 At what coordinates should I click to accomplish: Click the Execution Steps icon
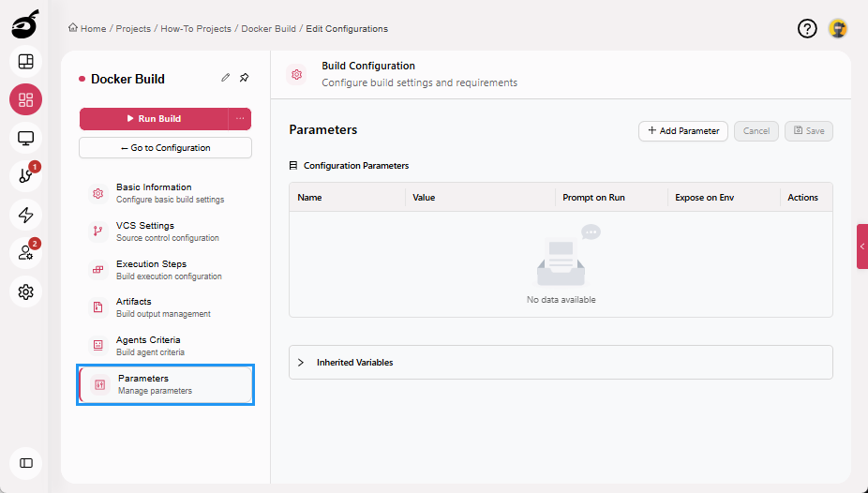click(98, 269)
